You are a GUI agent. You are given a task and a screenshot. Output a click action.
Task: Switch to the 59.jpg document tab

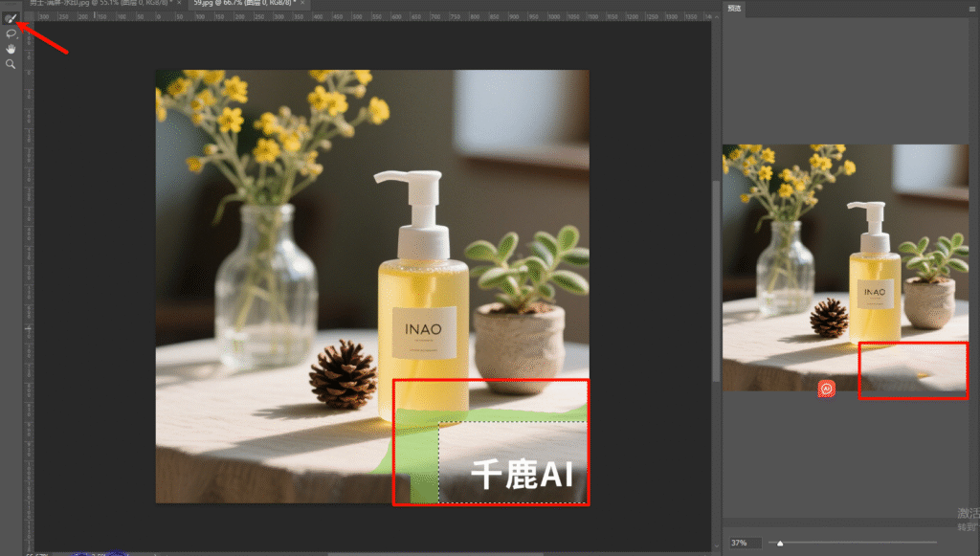(x=239, y=5)
